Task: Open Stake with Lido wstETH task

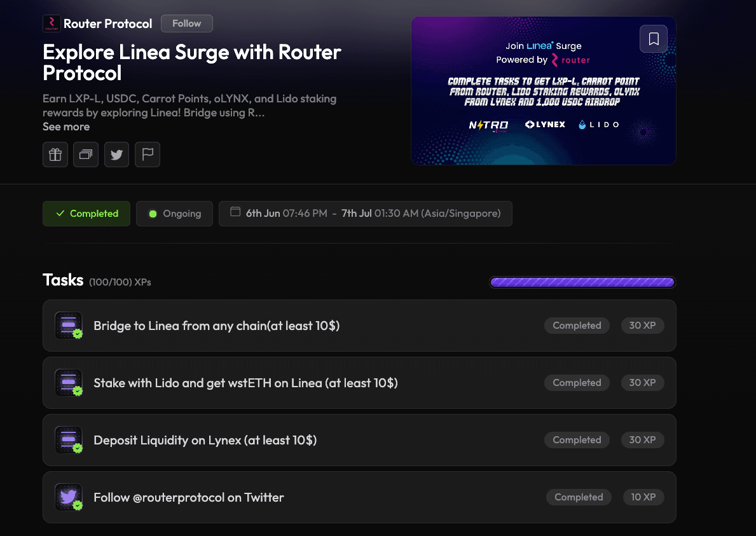Action: click(x=359, y=383)
